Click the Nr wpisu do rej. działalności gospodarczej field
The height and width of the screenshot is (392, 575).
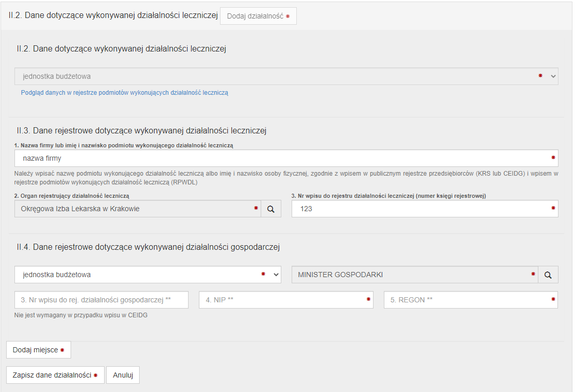point(101,300)
